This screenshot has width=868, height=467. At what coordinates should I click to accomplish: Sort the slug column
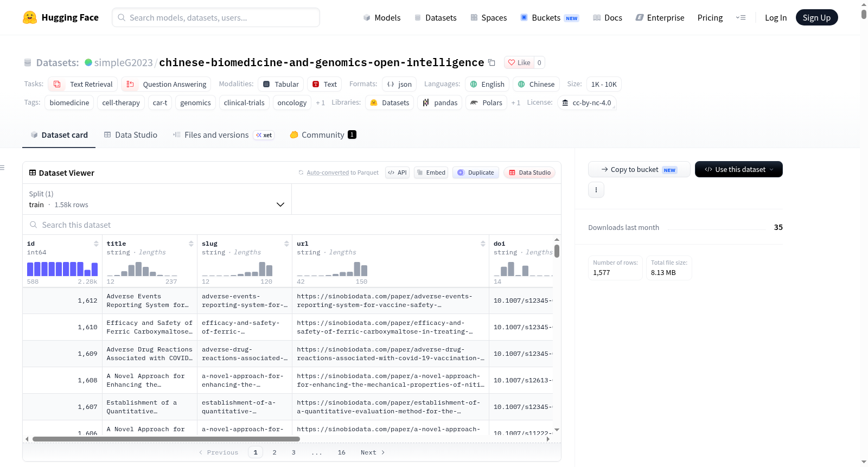[286, 244]
